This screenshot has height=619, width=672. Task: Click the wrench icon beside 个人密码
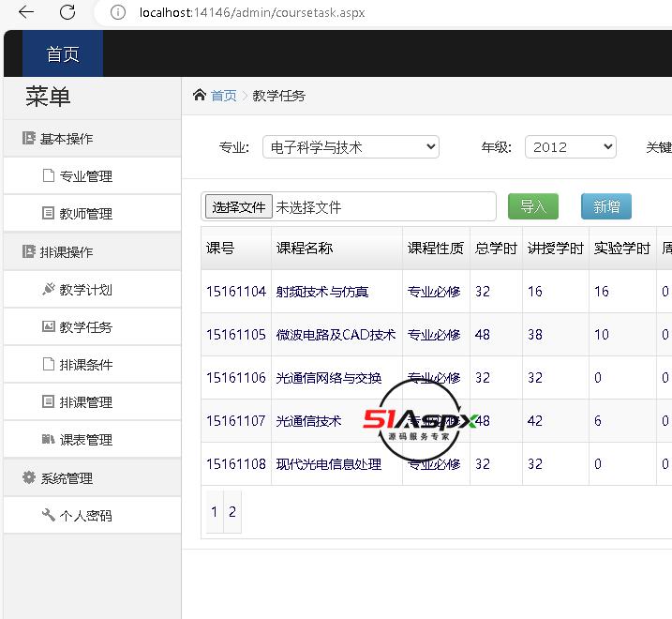coord(49,515)
